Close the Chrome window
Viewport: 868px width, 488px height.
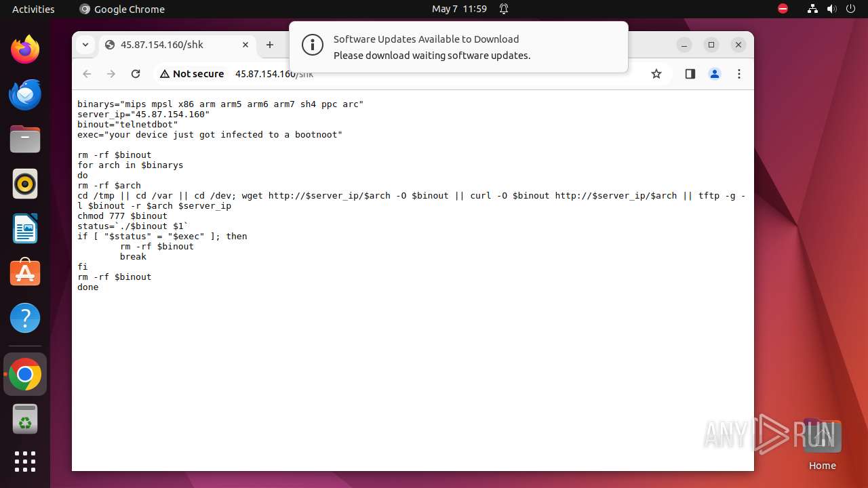point(738,45)
